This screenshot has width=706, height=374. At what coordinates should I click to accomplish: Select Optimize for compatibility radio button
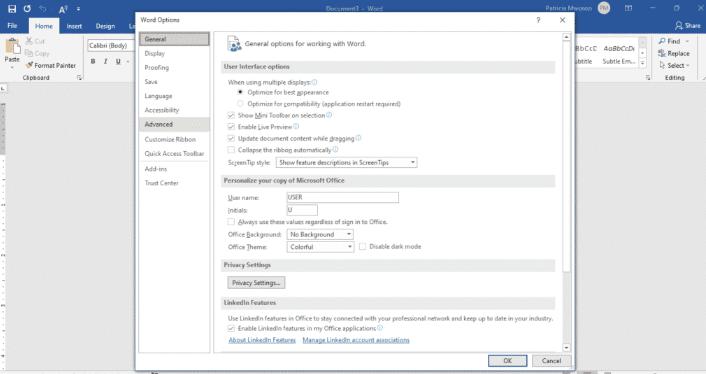pos(240,104)
